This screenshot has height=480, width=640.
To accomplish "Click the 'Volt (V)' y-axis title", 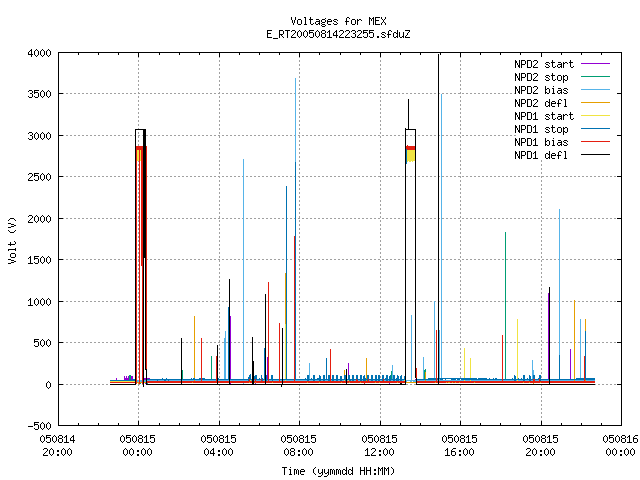I will (x=12, y=240).
